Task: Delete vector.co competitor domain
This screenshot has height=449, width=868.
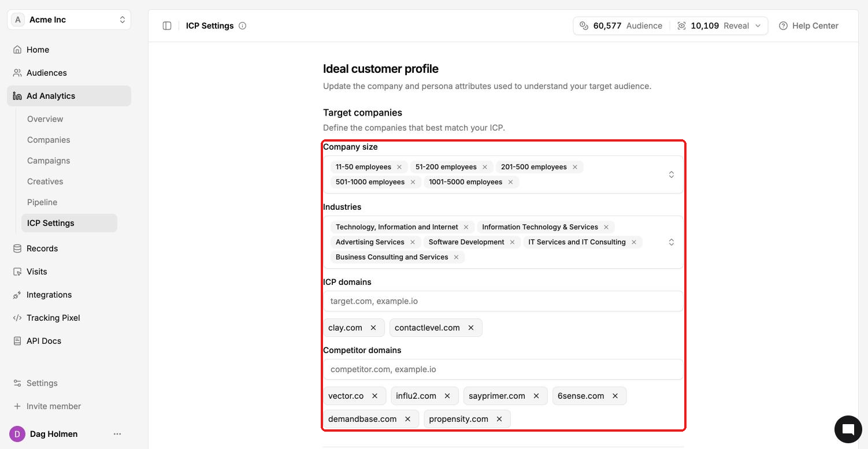Action: pyautogui.click(x=374, y=396)
